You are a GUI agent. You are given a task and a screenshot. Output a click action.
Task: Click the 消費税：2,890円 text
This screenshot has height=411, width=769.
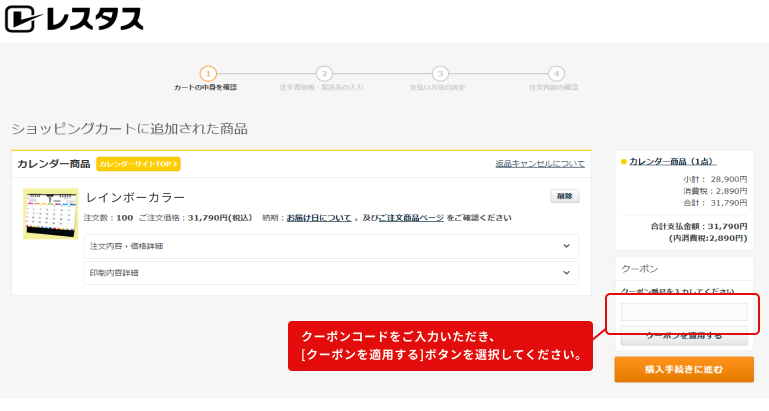click(716, 191)
